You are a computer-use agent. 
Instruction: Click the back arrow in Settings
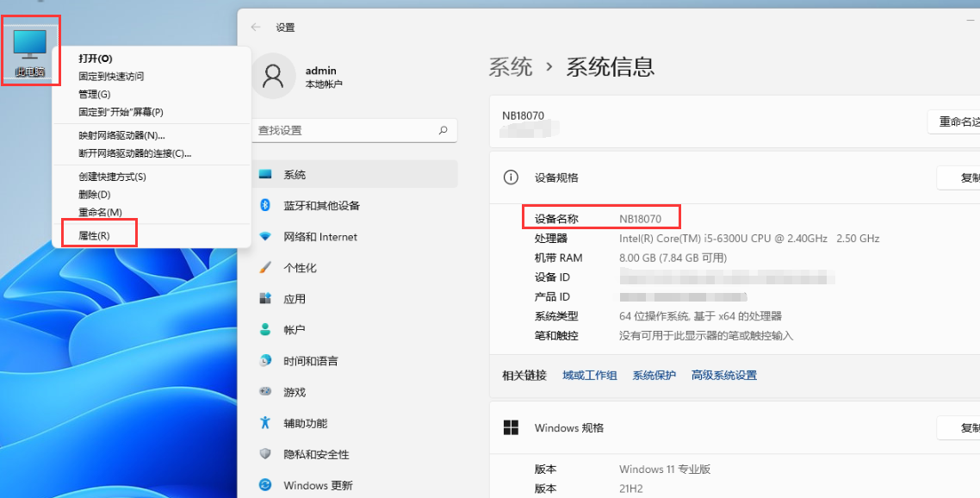256,28
